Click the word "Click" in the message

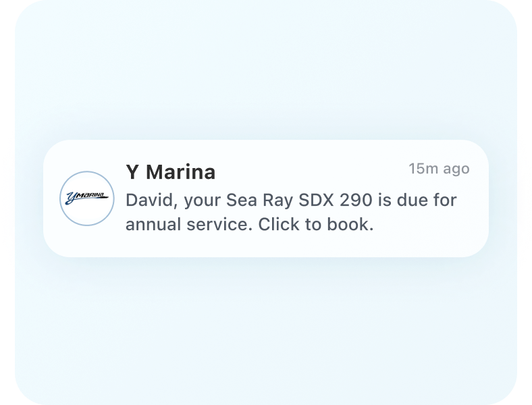point(275,225)
